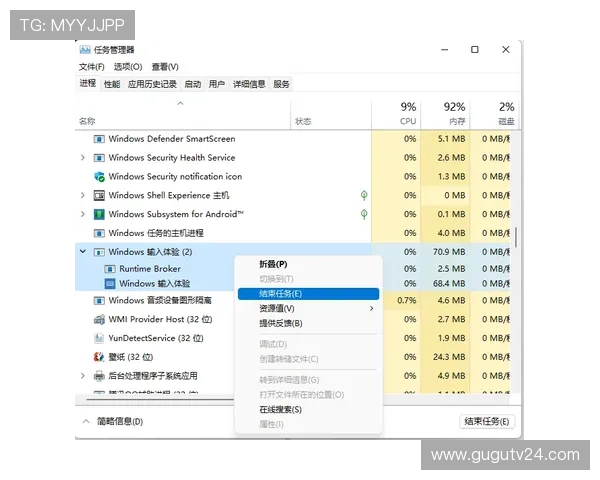Switch to the 启动 tab
Viewport: 600px width, 480px height.
pos(192,84)
